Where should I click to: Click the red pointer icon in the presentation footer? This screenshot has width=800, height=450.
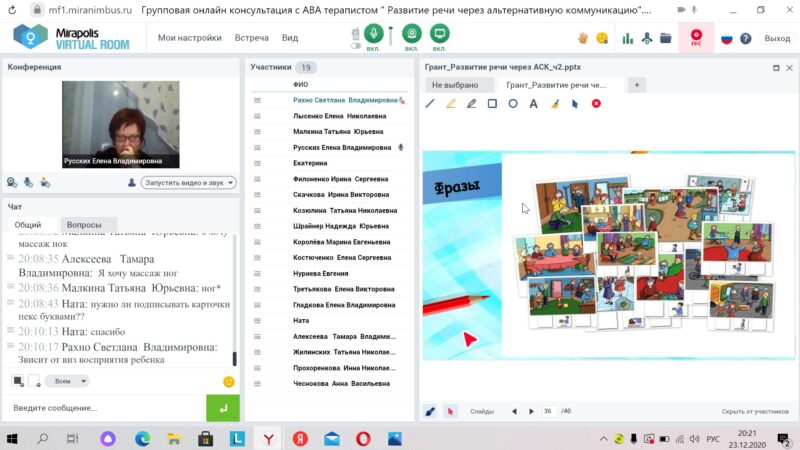pos(450,411)
